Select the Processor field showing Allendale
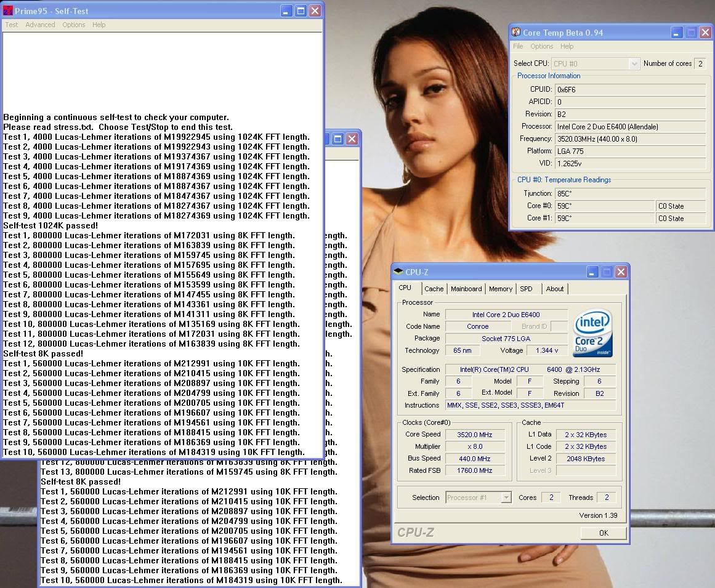 click(x=630, y=126)
